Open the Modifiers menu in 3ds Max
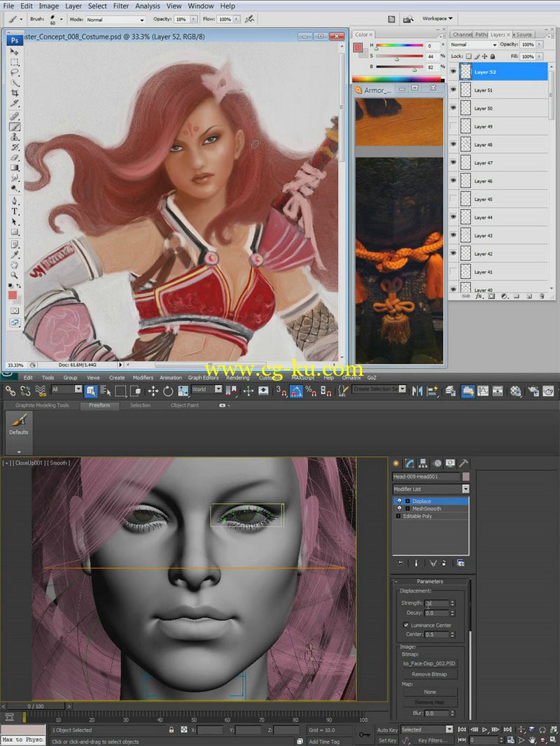560x746 pixels. click(x=143, y=377)
